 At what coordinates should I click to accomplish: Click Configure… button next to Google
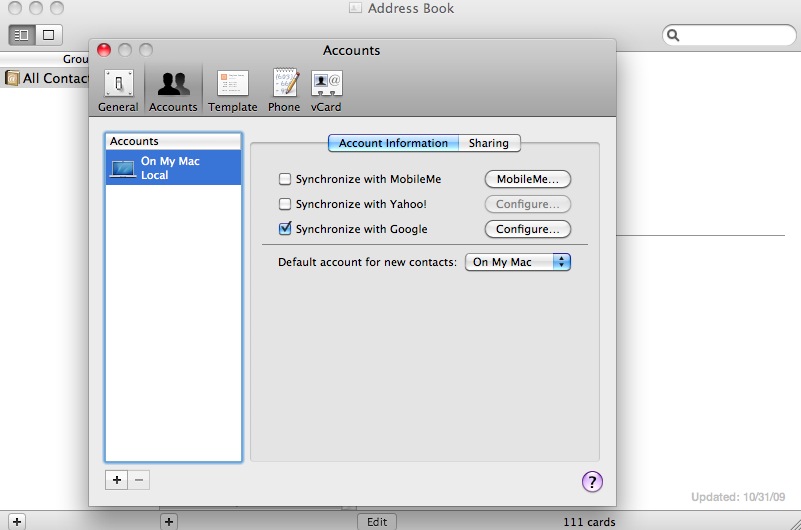(527, 229)
